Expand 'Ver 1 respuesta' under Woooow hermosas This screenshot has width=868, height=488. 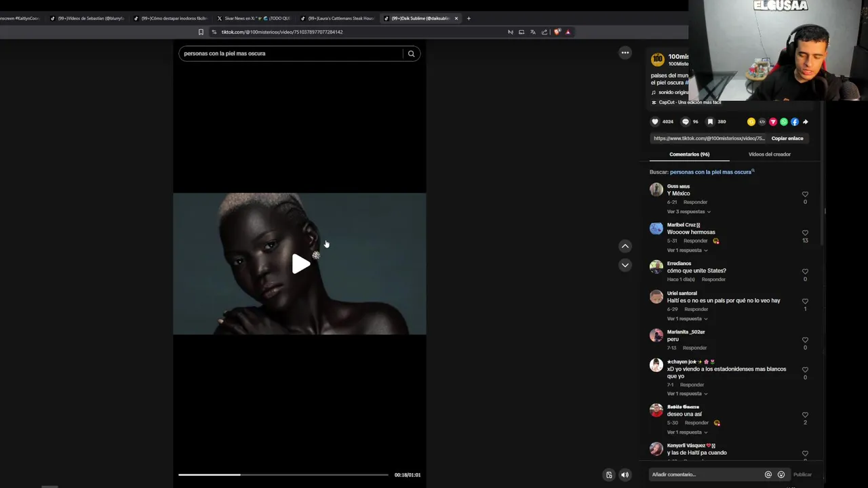coord(688,250)
